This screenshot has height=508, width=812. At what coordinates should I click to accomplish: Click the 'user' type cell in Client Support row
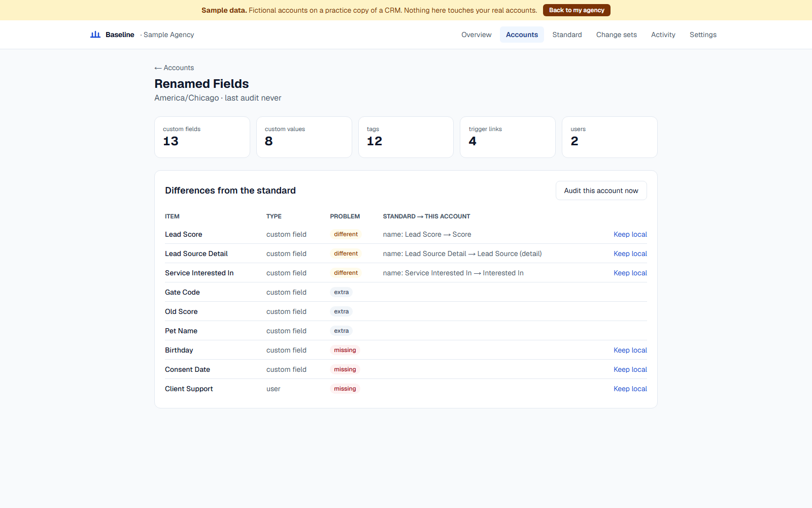273,389
